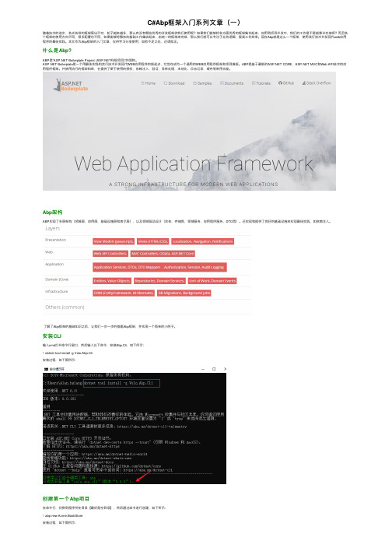This screenshot has height=555, width=392.
Task: Click the green success message in terminal
Action: [87, 479]
